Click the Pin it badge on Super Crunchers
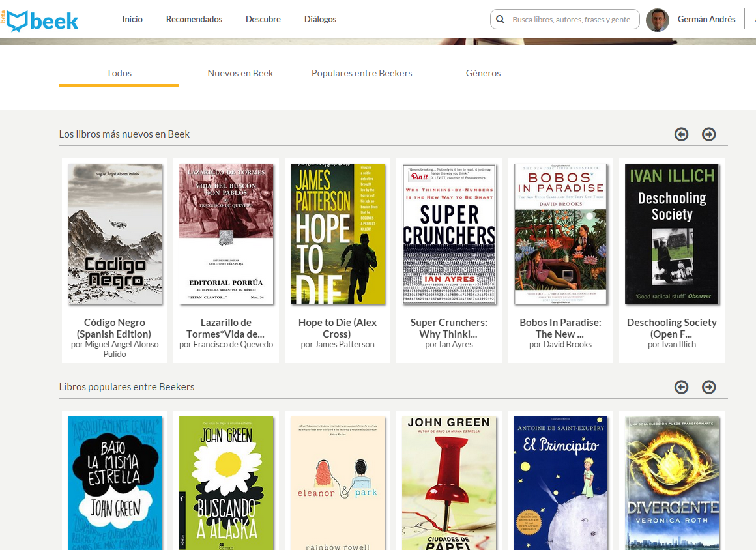Screen dimensions: 756x550 419,177
